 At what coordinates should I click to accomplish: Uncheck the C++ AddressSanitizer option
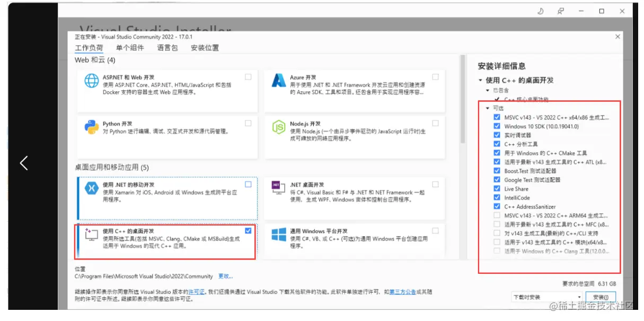tap(497, 206)
